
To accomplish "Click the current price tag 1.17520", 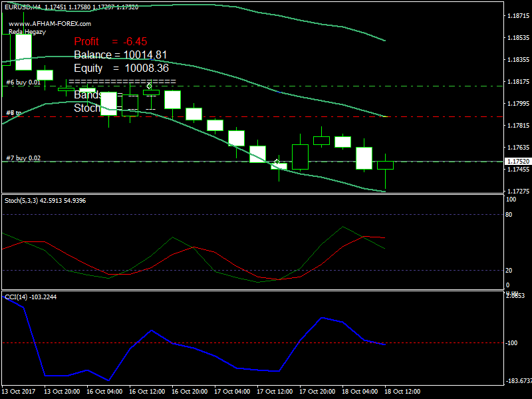I will coord(517,162).
